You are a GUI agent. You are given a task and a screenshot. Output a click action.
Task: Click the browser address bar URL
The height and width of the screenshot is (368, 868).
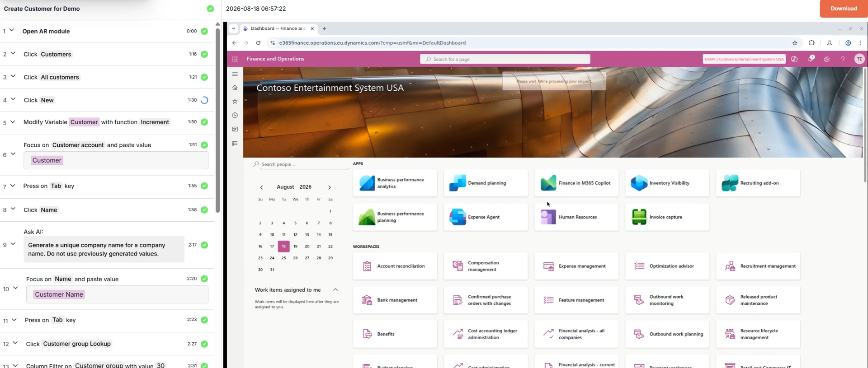pyautogui.click(x=373, y=43)
